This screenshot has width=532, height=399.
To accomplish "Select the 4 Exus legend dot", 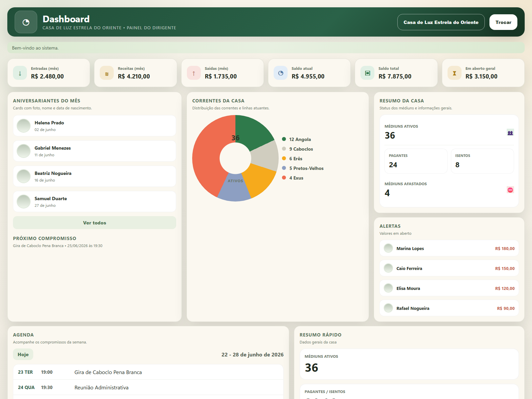I will coord(284,178).
